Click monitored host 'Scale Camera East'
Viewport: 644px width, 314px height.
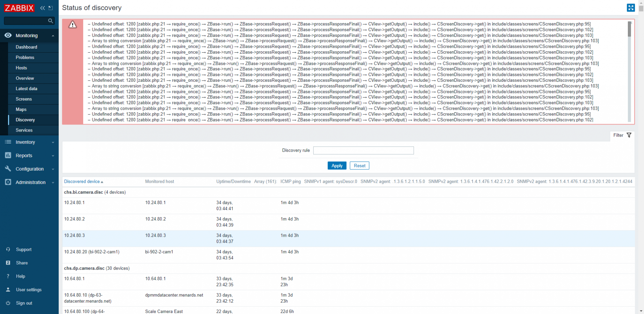(164, 312)
